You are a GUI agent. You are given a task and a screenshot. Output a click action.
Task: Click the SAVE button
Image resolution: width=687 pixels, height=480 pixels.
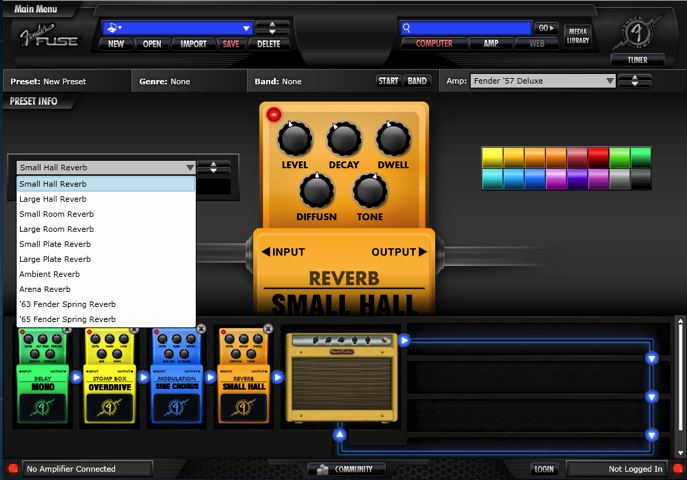(x=231, y=44)
